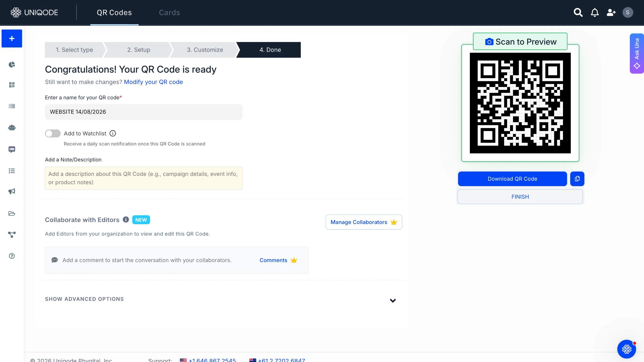Open the barcode sidebar icon

click(x=12, y=106)
